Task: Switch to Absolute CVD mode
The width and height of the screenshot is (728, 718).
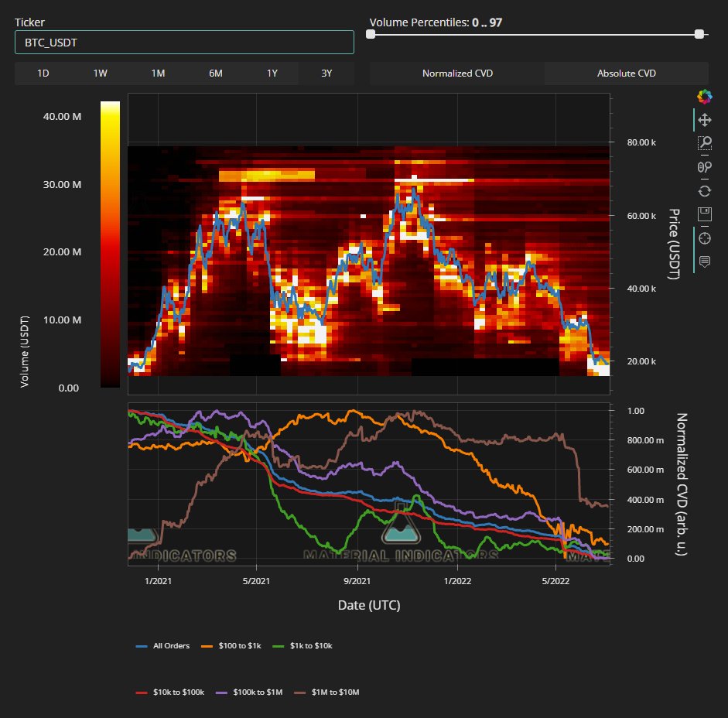Action: click(627, 74)
